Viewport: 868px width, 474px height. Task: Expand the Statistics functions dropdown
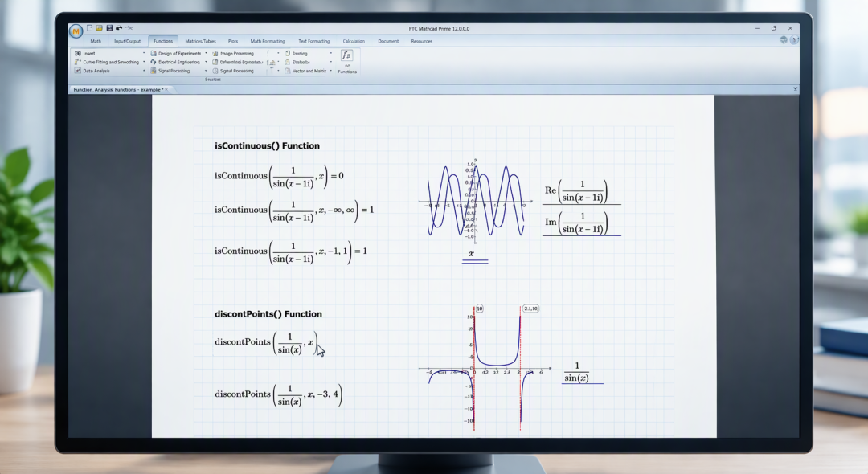tap(331, 62)
